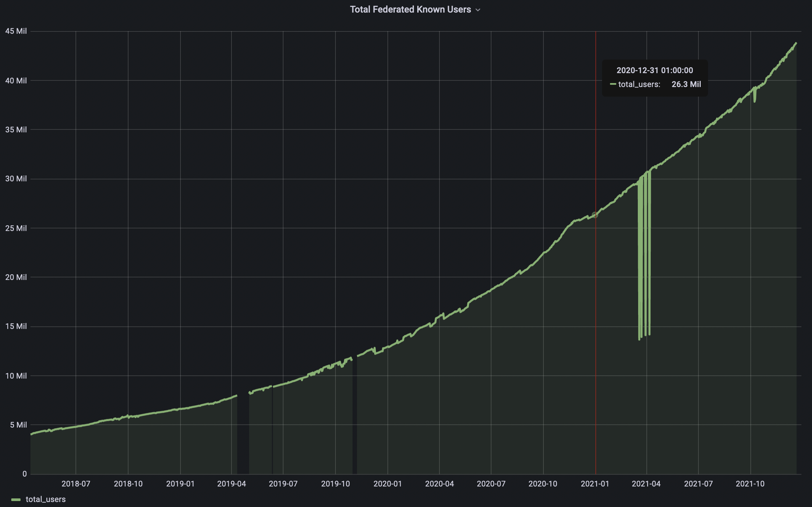Viewport: 812px width, 507px height.
Task: Click the 0 y-axis label
Action: pyautogui.click(x=25, y=474)
